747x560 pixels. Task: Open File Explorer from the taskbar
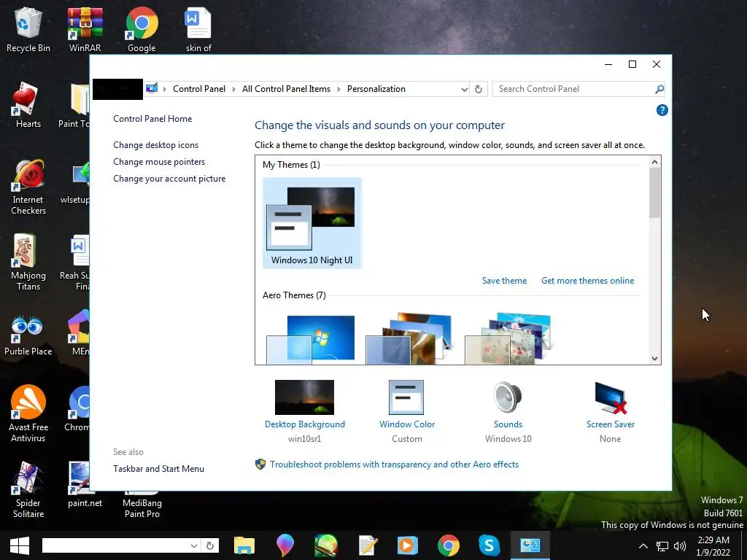point(244,545)
